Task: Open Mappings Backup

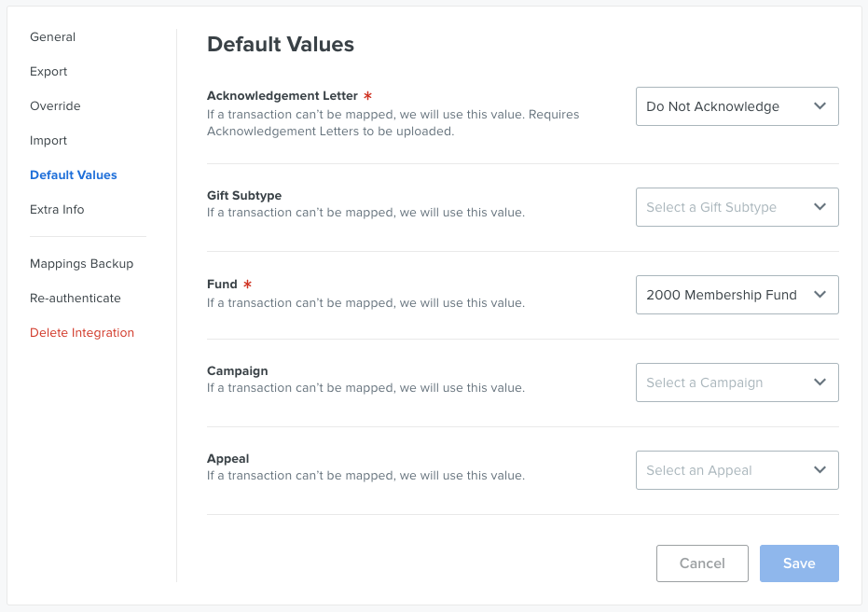Action: pos(82,264)
